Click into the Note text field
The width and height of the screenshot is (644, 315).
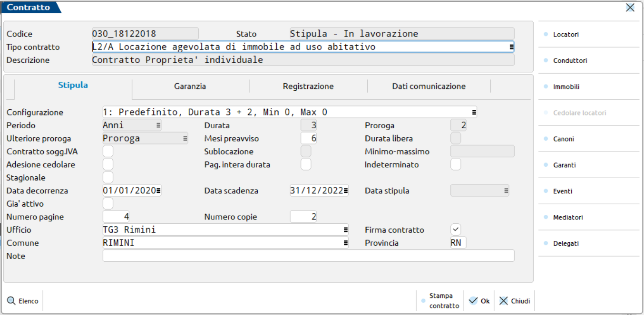308,256
